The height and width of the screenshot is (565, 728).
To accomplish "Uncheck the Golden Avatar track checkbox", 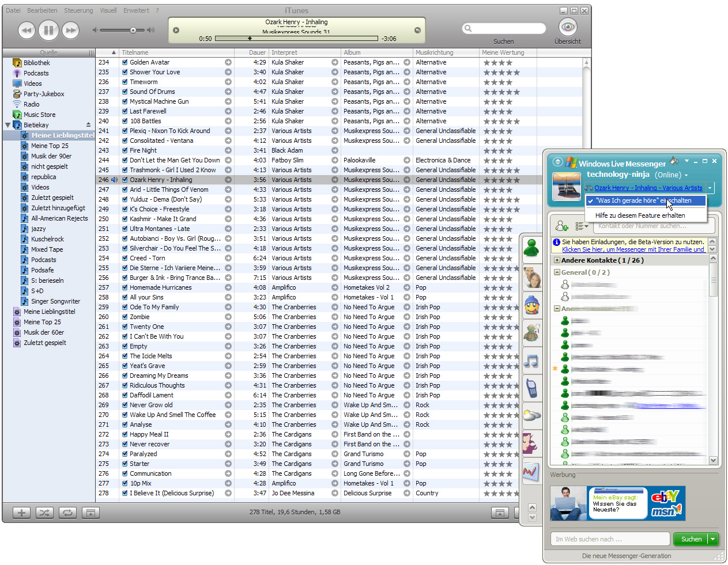I will coord(125,62).
